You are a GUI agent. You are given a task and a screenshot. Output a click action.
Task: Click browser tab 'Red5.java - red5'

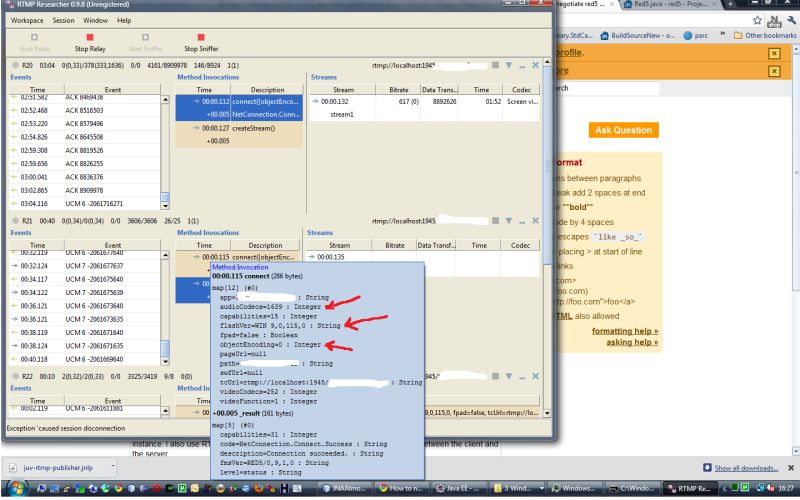pos(670,4)
